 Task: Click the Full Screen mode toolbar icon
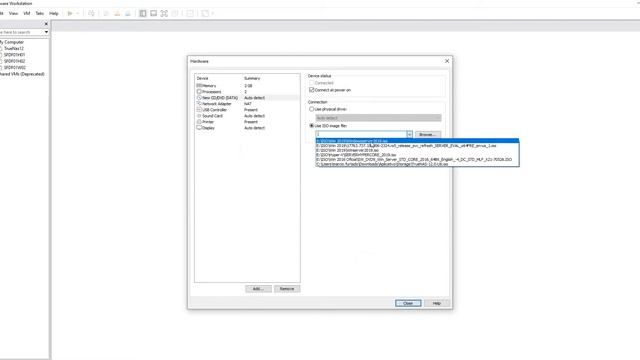pyautogui.click(x=164, y=13)
